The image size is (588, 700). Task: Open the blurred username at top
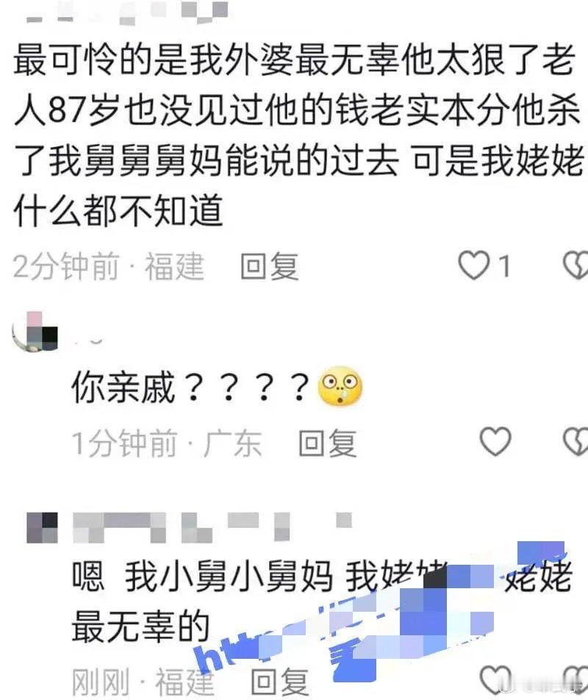(x=127, y=12)
